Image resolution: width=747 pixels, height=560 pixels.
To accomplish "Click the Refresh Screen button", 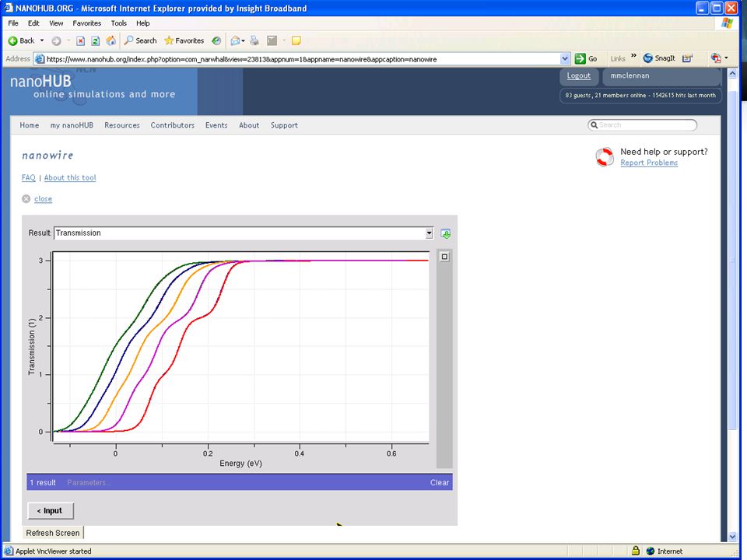I will coord(53,533).
